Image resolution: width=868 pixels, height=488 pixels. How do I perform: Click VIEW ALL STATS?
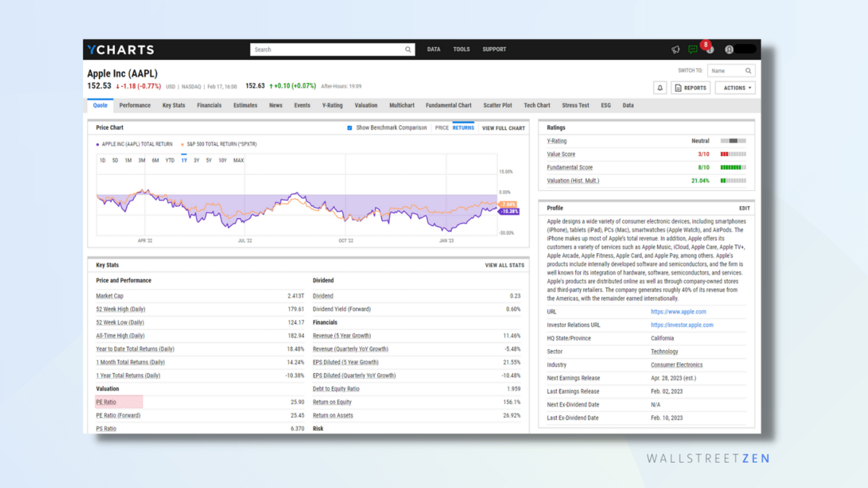[x=505, y=265]
